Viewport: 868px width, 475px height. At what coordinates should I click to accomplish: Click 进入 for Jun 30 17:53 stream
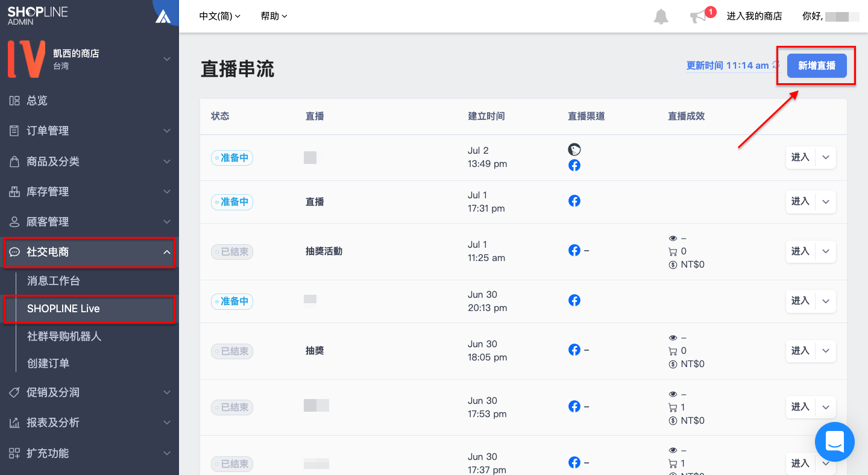(x=800, y=407)
